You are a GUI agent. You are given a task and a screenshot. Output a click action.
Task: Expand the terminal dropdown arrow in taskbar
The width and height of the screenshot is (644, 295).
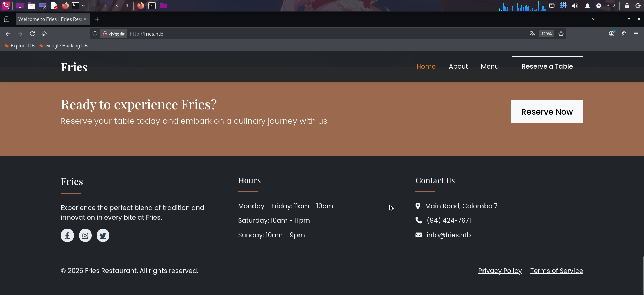point(83,6)
